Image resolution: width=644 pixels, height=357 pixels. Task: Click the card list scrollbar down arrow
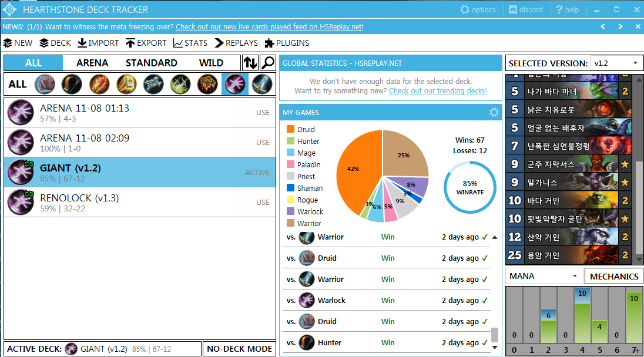(x=639, y=260)
